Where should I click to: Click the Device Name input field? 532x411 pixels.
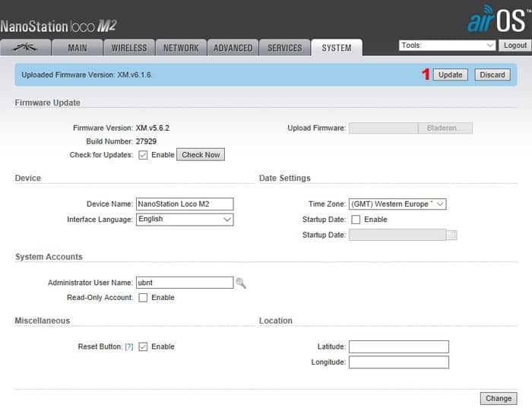(x=185, y=204)
